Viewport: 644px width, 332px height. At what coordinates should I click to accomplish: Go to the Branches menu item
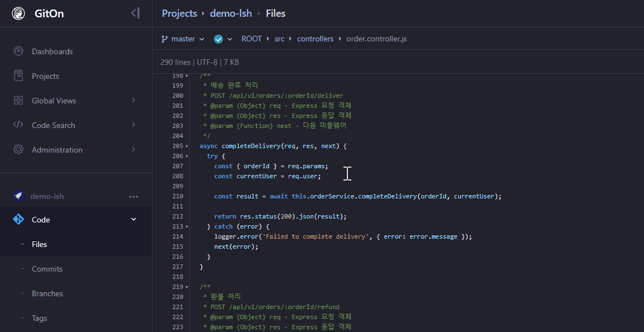tap(47, 293)
